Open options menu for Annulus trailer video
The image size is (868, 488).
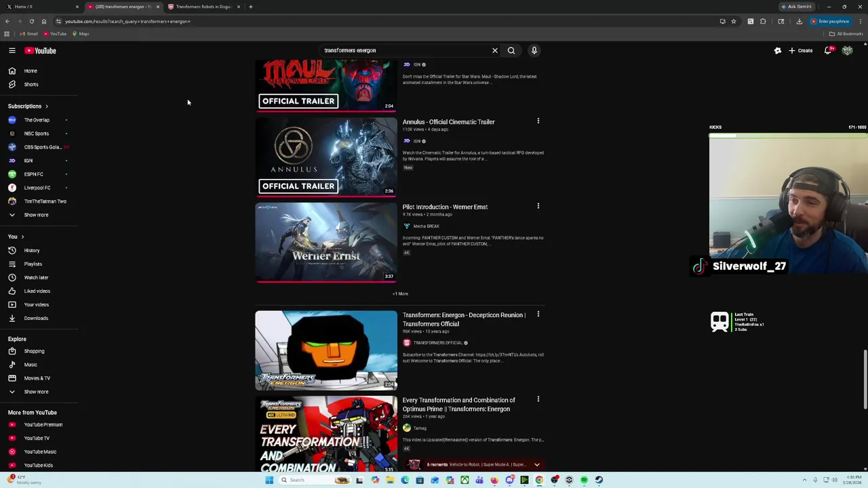coord(538,121)
